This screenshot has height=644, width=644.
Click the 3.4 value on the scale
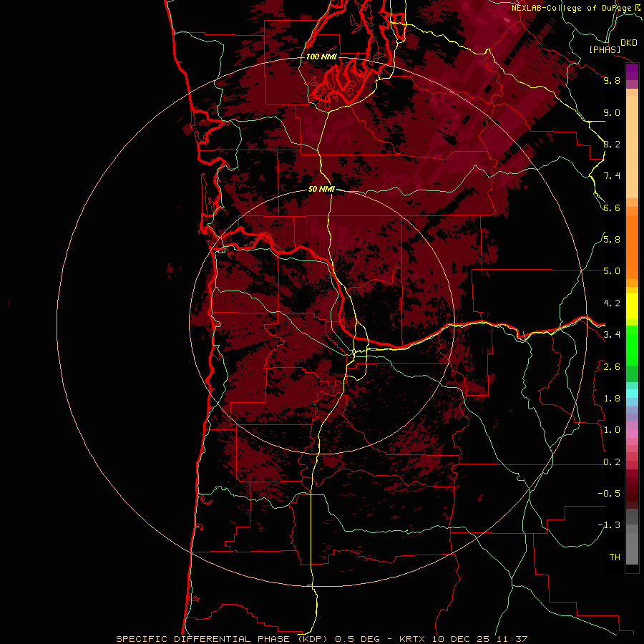(x=612, y=335)
